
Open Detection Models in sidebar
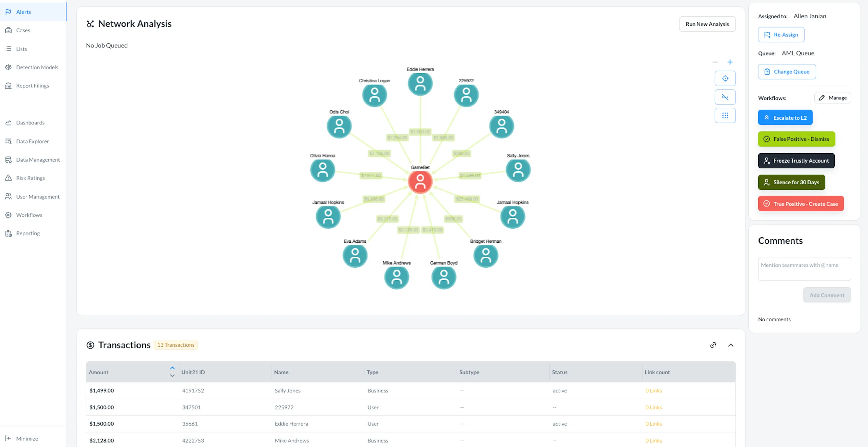(37, 67)
